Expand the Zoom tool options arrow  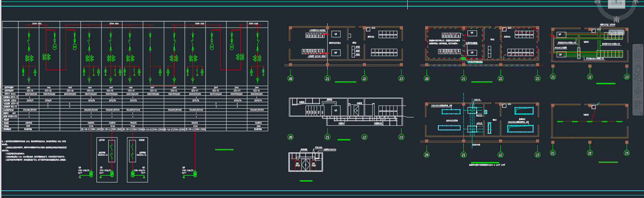click(638, 84)
